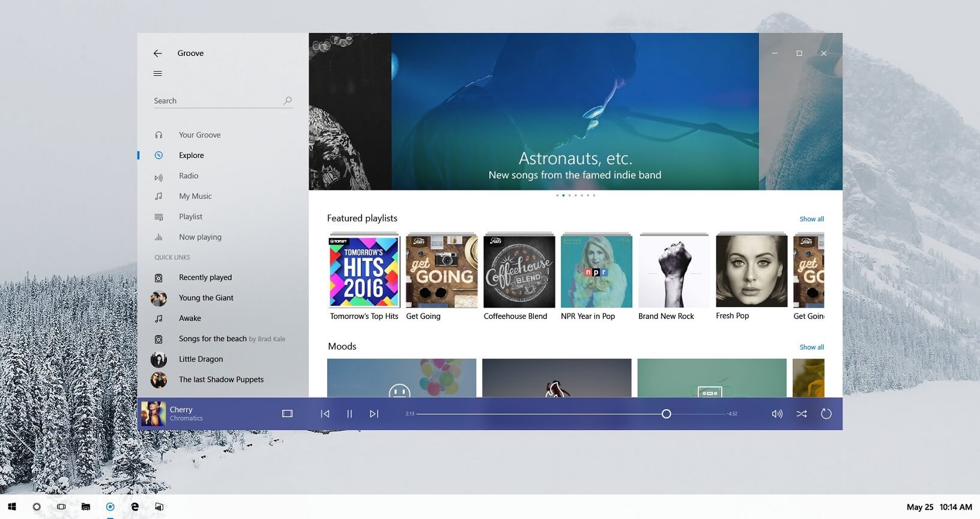Click the Now playing bars icon
Image resolution: width=980 pixels, height=519 pixels.
tap(159, 237)
